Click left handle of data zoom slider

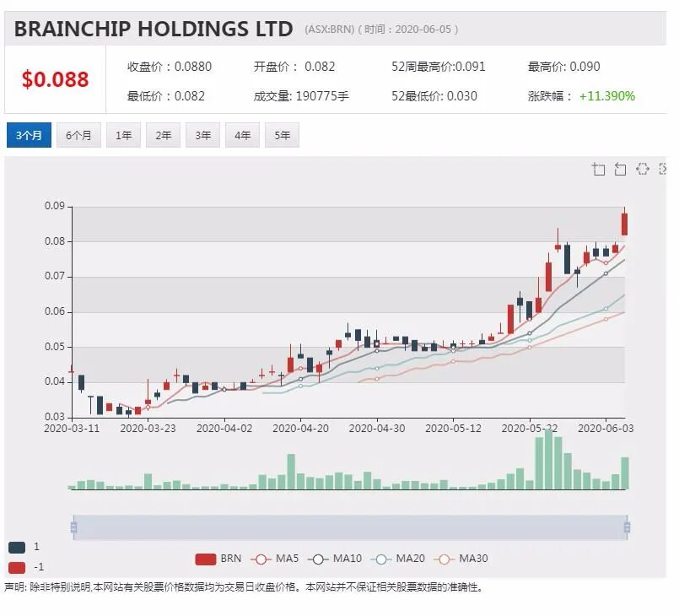[x=73, y=527]
